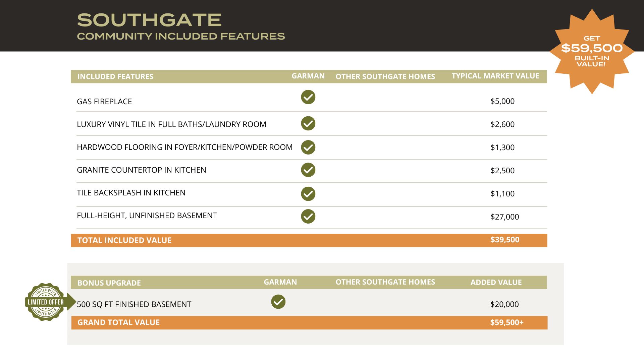Click the Other Southgate Homes header in top table
This screenshot has width=644, height=362.
[385, 76]
